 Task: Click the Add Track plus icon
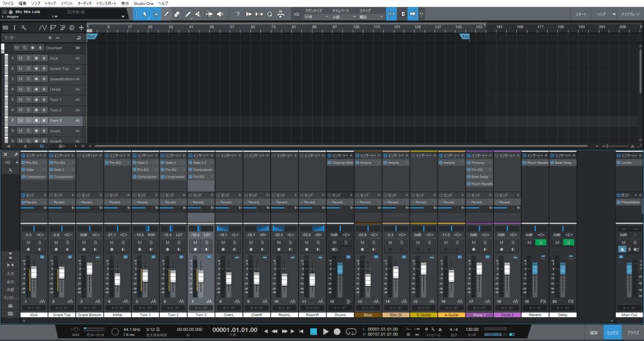point(81,28)
